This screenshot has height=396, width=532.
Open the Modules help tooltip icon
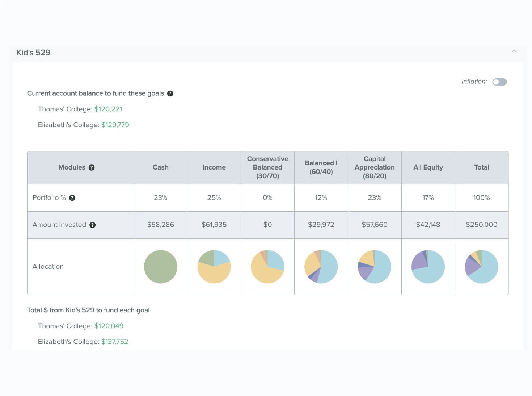coord(92,167)
